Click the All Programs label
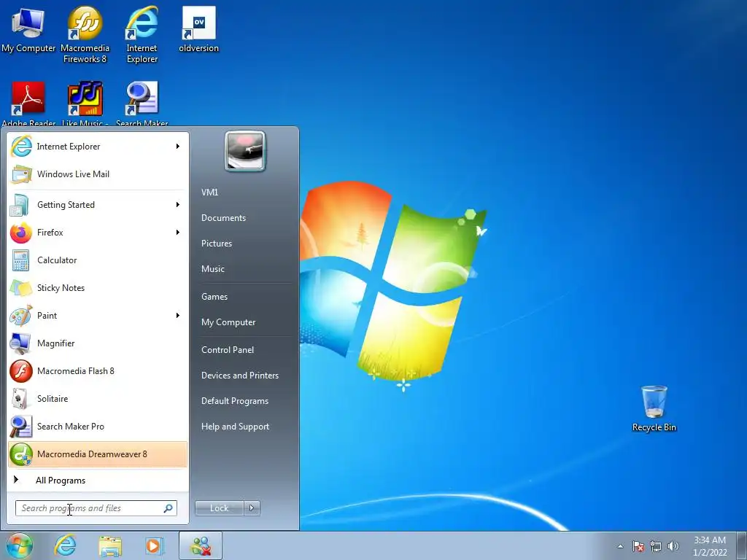The width and height of the screenshot is (747, 560). tap(61, 481)
